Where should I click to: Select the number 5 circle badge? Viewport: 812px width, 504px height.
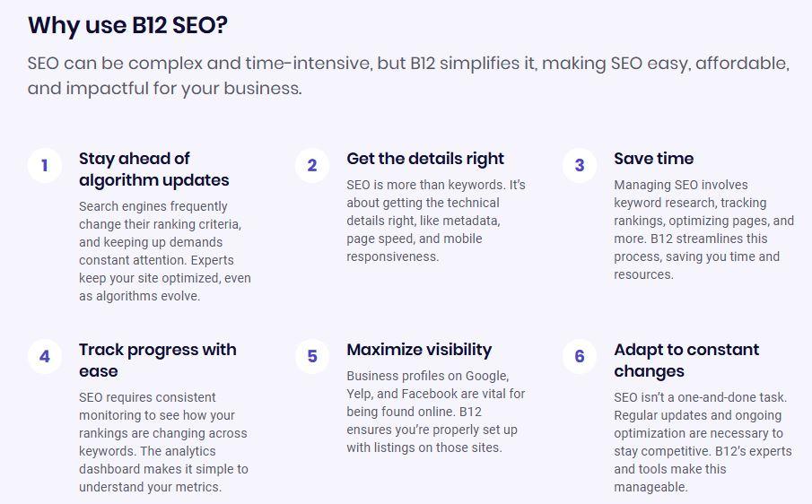[312, 357]
